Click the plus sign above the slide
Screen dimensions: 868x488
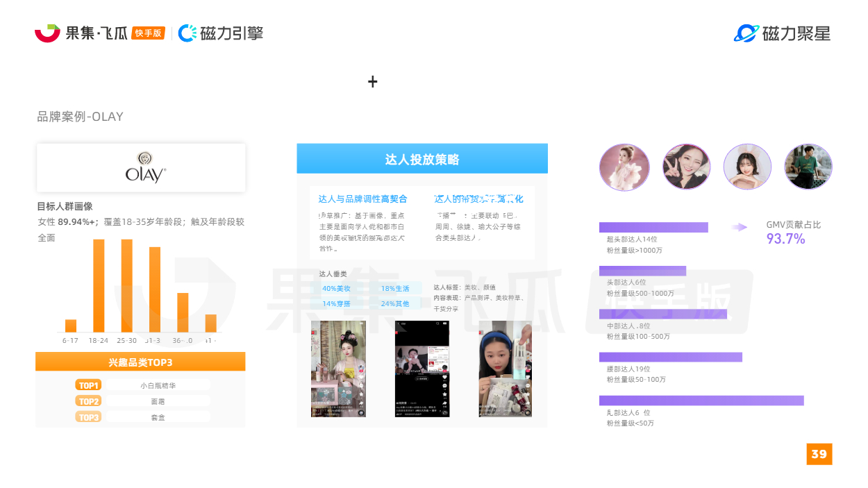point(373,82)
